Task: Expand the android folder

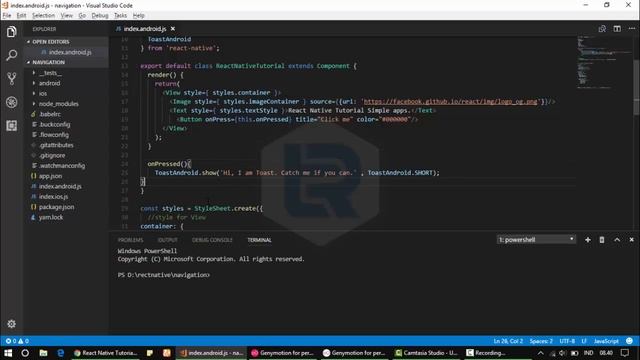Action: pyautogui.click(x=49, y=83)
